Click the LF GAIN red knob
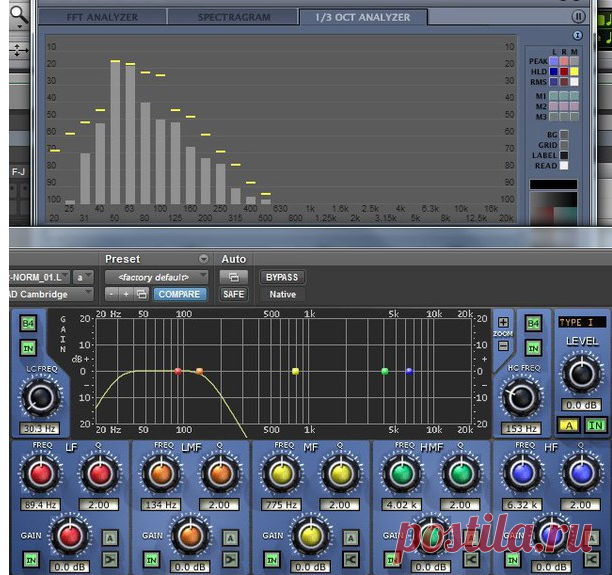612x575 pixels. (x=70, y=536)
